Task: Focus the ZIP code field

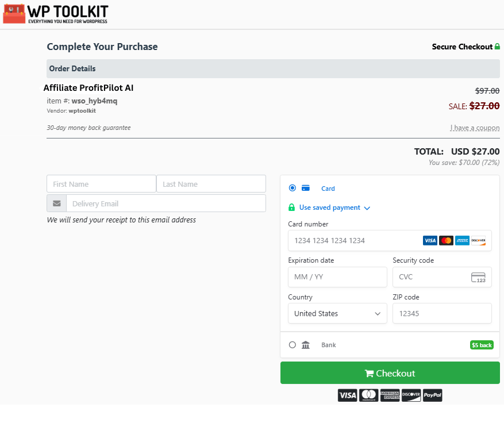Action: click(442, 313)
